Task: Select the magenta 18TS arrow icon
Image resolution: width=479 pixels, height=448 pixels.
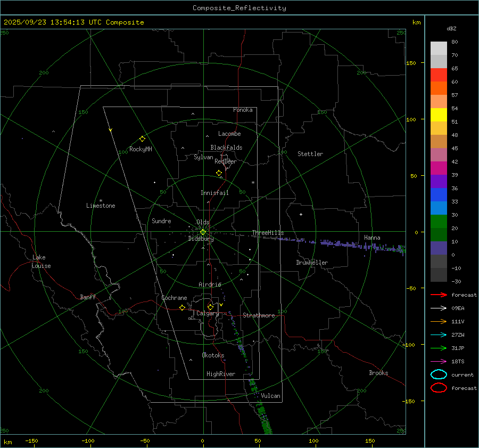Action: point(439,361)
